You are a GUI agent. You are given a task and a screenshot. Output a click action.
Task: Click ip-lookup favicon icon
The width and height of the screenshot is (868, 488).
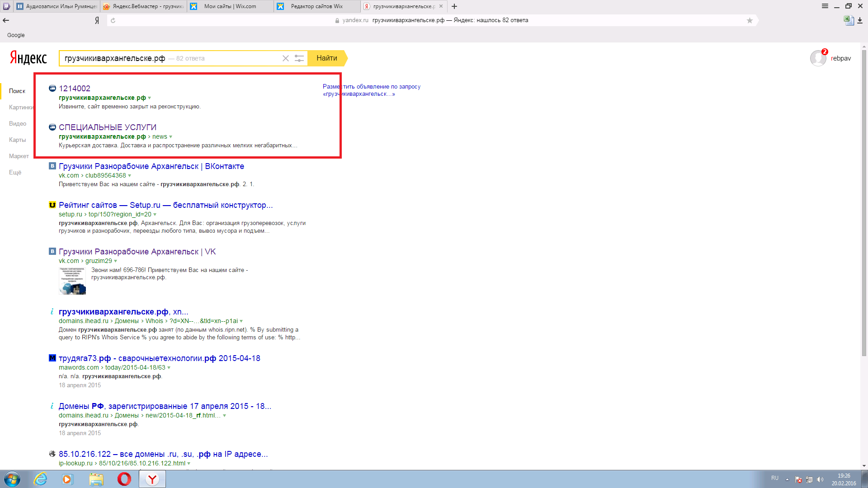(x=52, y=454)
